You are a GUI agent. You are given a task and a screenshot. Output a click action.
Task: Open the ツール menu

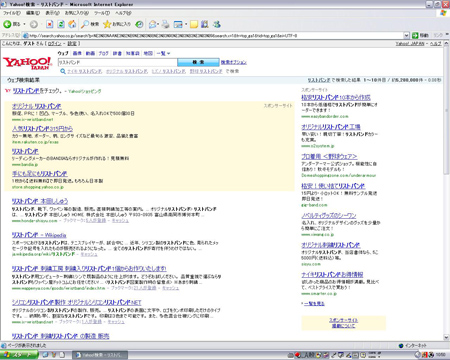[x=102, y=13]
